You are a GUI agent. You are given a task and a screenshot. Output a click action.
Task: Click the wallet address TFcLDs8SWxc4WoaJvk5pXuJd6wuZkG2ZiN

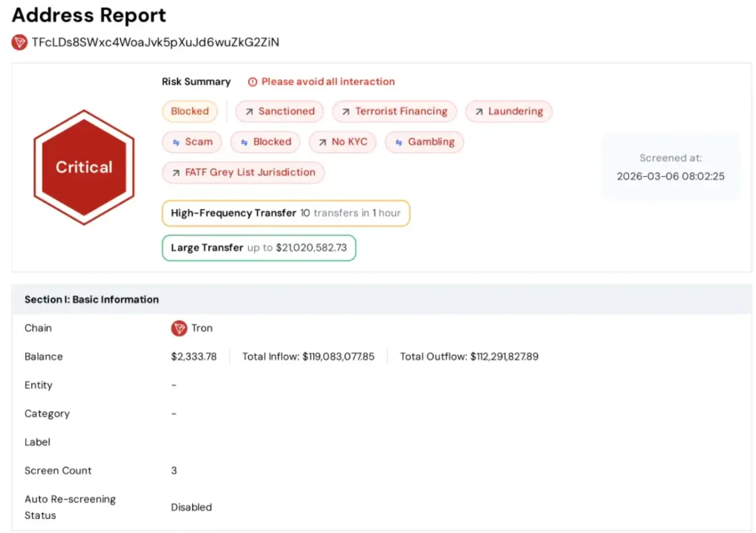(x=156, y=43)
